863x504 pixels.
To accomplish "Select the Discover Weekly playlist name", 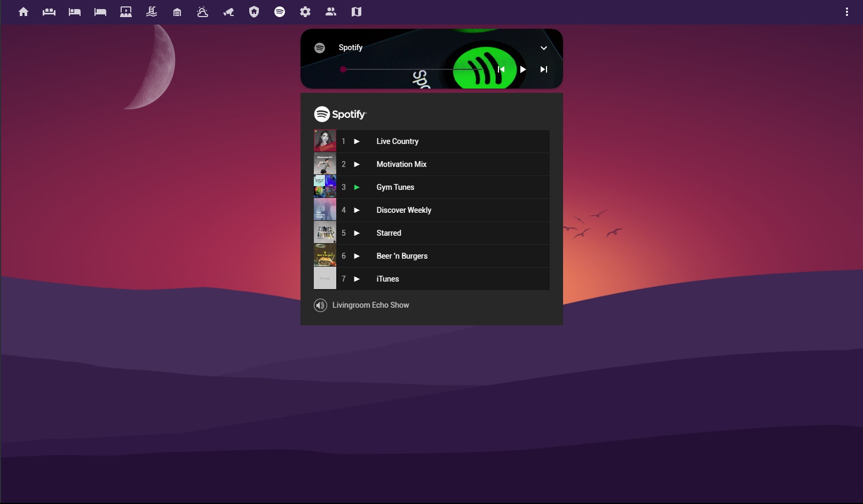I will pyautogui.click(x=404, y=210).
